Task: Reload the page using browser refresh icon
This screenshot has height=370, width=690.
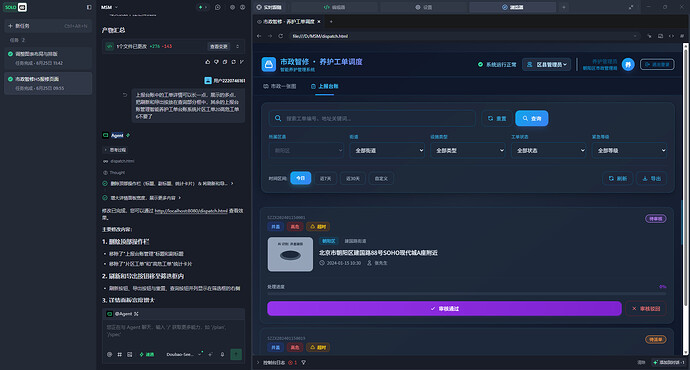Action: point(280,36)
